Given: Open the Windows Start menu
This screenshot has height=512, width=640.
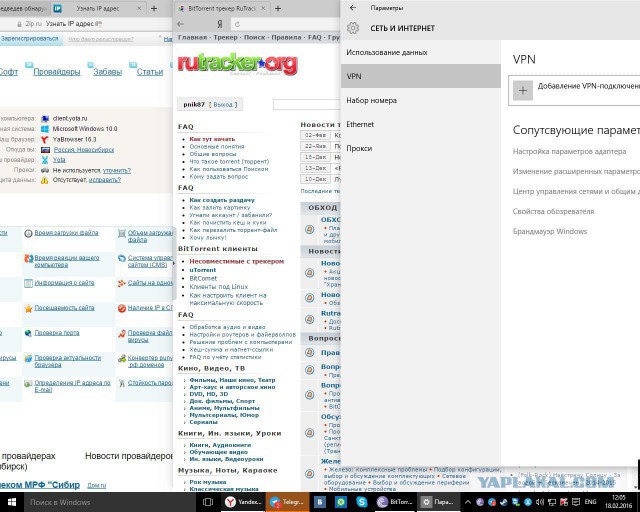Looking at the screenshot, I should [x=11, y=502].
